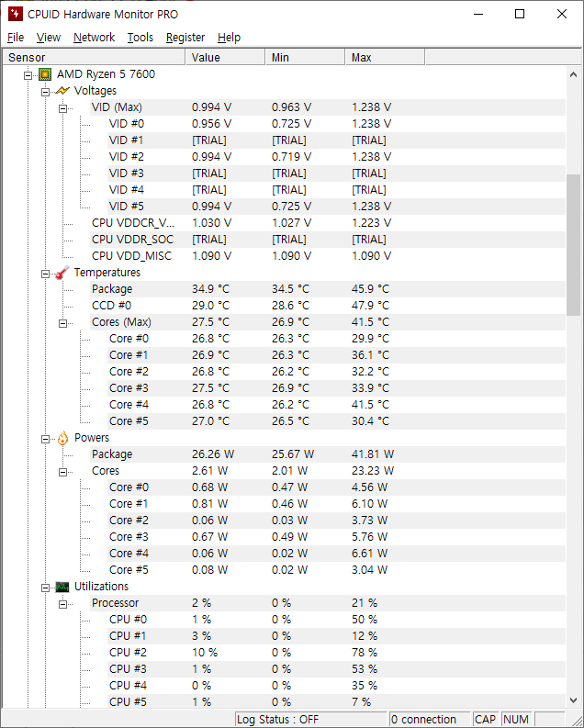Collapse the VID (Max) subtree

click(x=63, y=107)
